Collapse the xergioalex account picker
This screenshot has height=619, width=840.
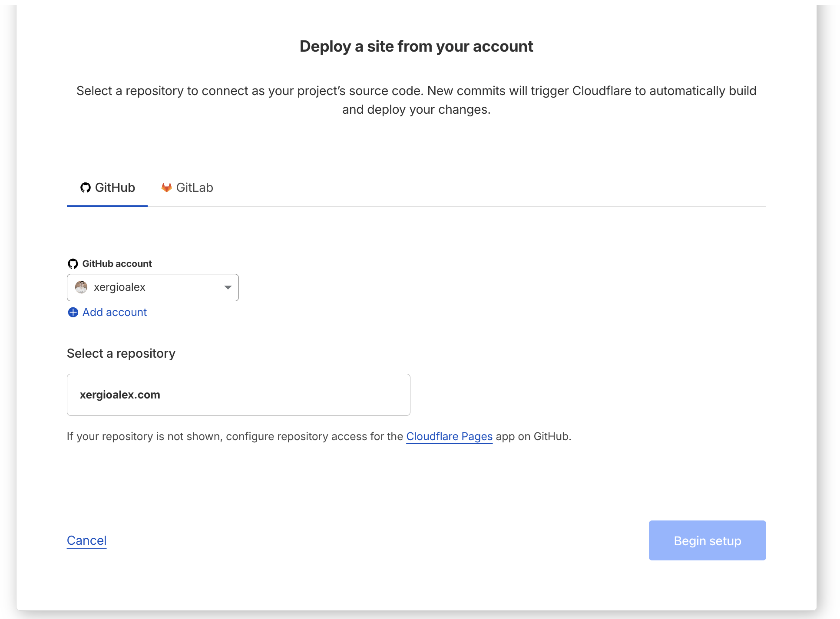(228, 287)
